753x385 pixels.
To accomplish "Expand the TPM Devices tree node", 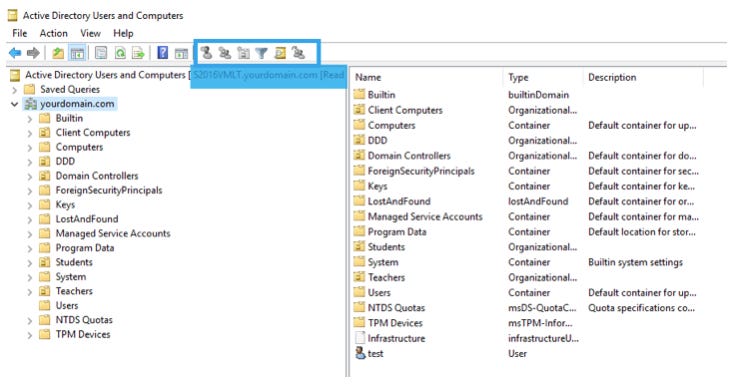I will pos(30,335).
